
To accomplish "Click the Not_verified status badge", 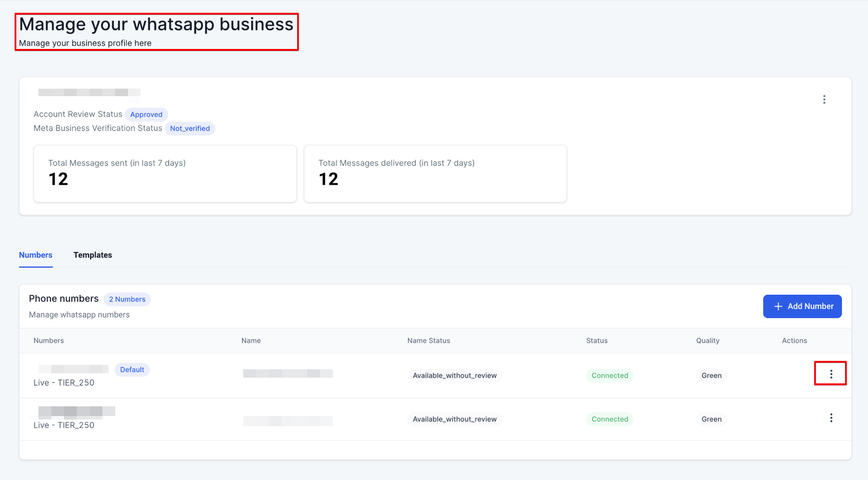I will tap(190, 128).
